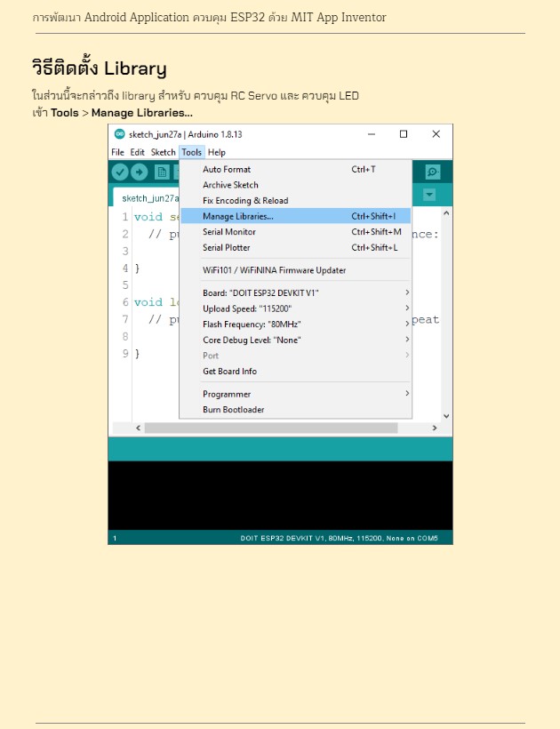This screenshot has height=729, width=560.
Task: Click the horizontal scrollbar right arrow
Action: 435,428
